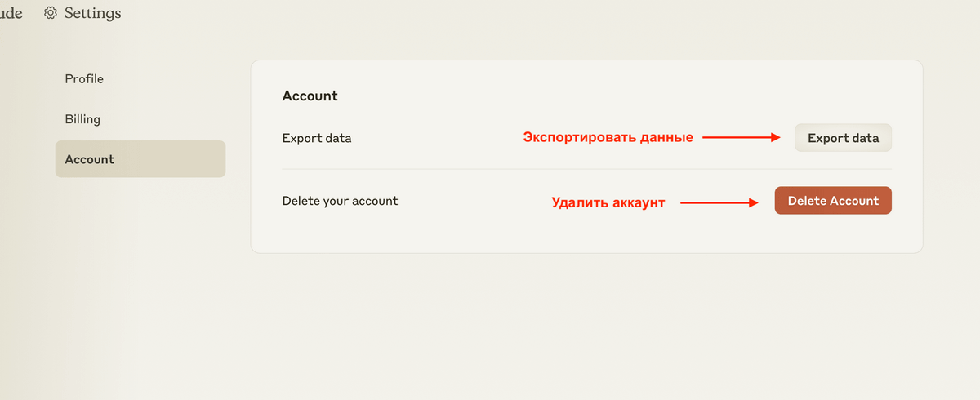Click the red 'Экспортировать данные' annotation
The image size is (980, 400).
pyautogui.click(x=608, y=138)
